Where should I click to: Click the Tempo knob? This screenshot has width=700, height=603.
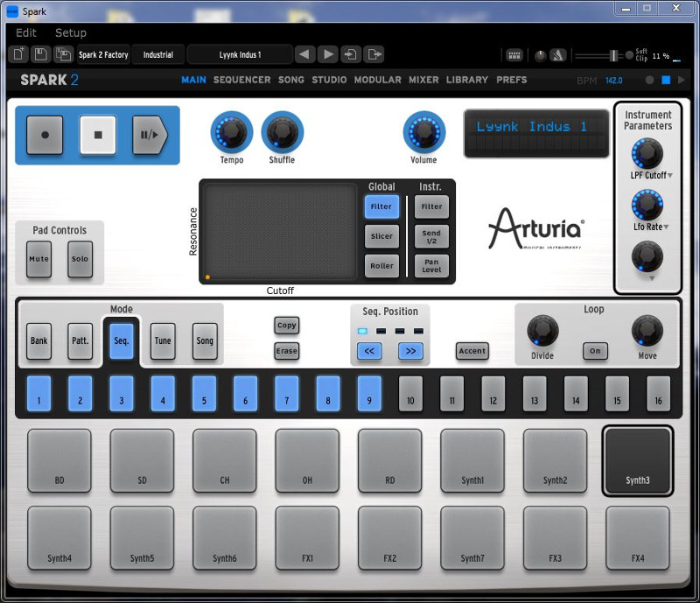tap(231, 132)
